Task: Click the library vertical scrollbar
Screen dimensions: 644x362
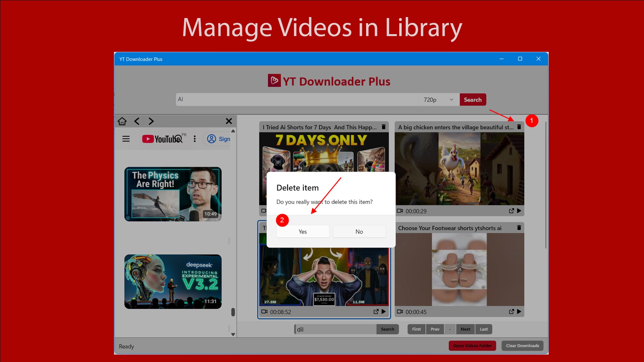Action: pyautogui.click(x=545, y=185)
